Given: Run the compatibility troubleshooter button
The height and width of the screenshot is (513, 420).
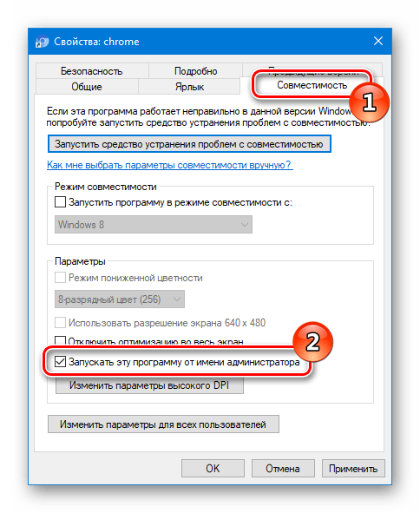Looking at the screenshot, I should [189, 144].
